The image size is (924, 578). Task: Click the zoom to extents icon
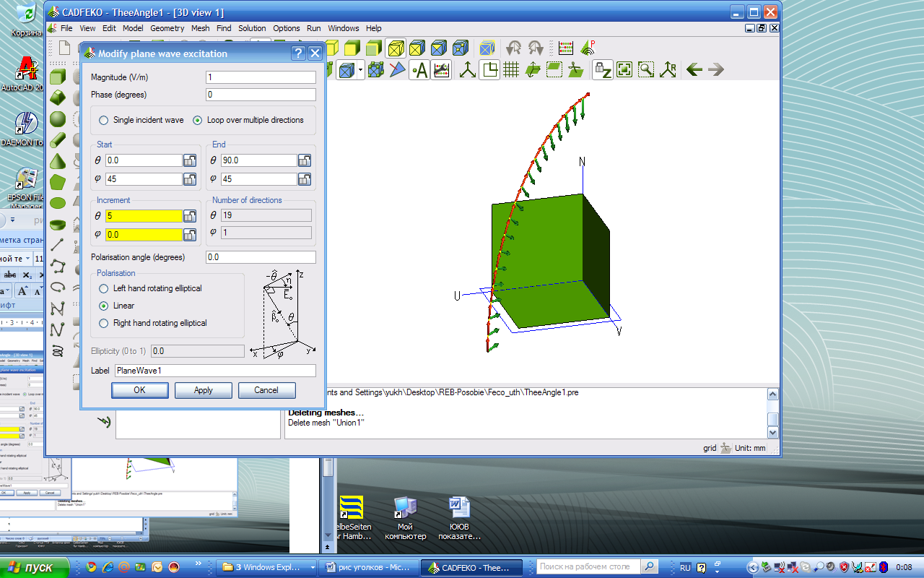coord(624,70)
